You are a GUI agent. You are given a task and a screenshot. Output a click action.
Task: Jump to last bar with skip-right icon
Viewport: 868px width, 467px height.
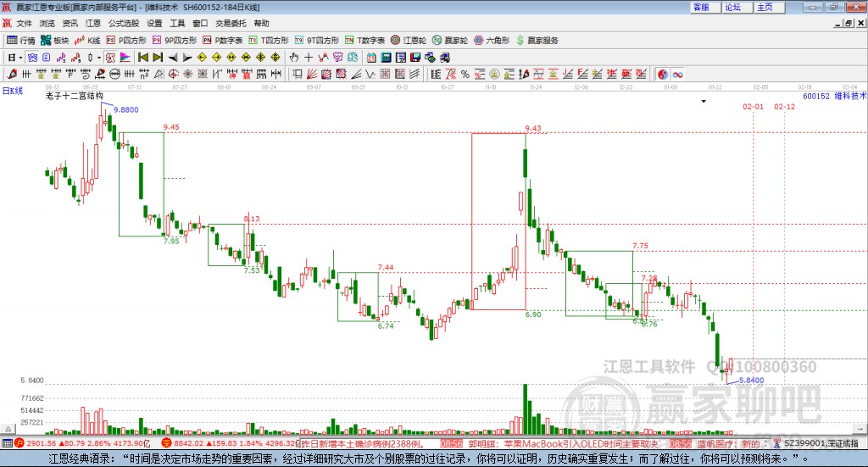[x=158, y=58]
